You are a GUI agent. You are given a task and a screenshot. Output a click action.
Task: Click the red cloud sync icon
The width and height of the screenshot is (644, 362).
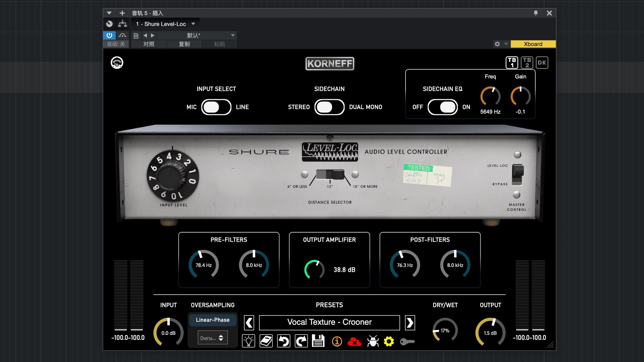click(355, 342)
